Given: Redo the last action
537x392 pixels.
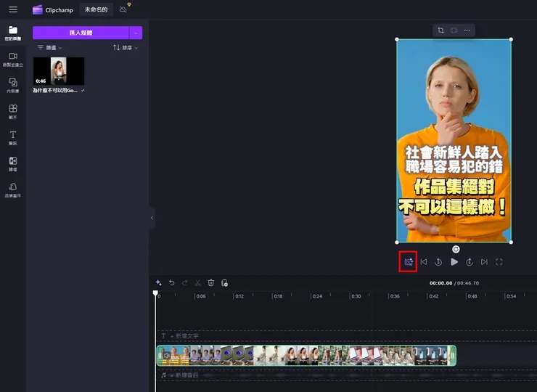Looking at the screenshot, I should tap(184, 282).
